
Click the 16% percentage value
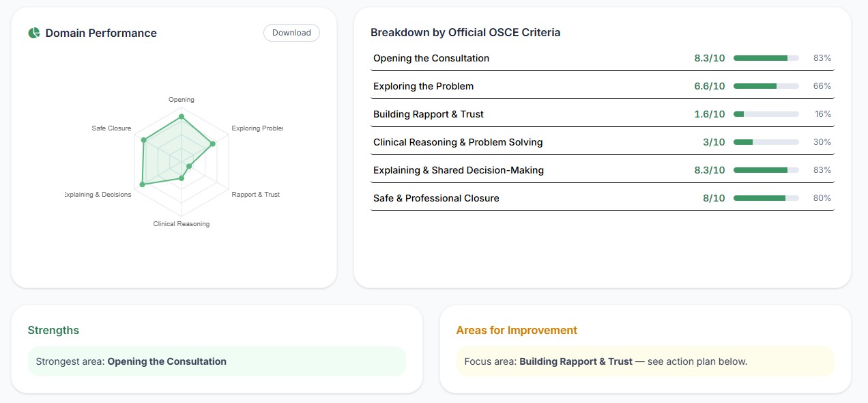click(823, 114)
